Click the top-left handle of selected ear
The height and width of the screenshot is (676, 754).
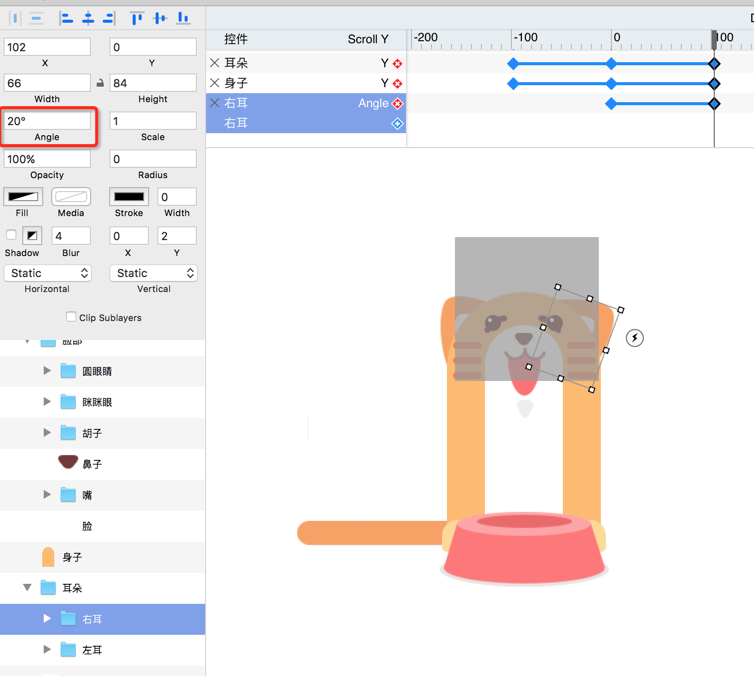(x=558, y=287)
